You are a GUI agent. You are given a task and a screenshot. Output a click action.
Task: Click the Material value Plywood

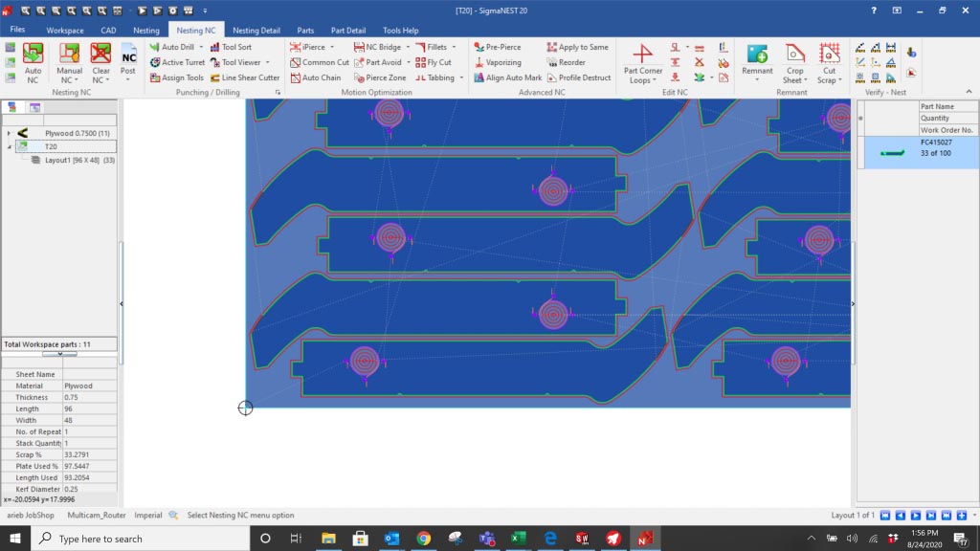(89, 386)
